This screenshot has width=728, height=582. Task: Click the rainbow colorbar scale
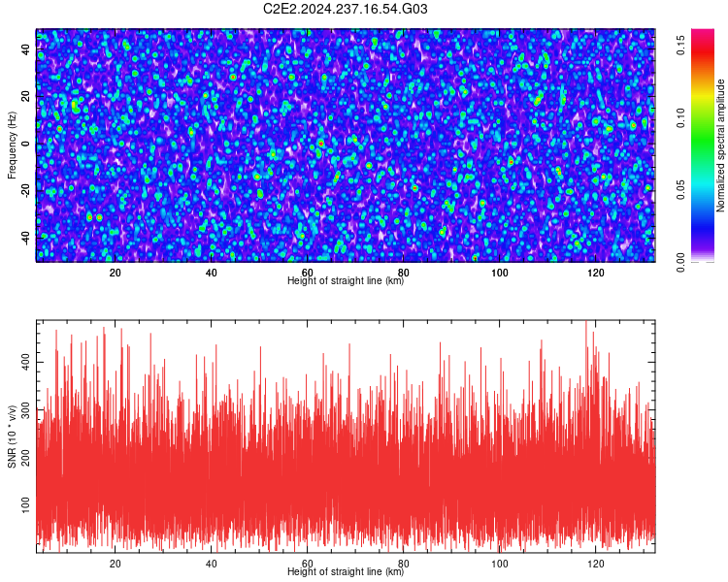point(703,145)
